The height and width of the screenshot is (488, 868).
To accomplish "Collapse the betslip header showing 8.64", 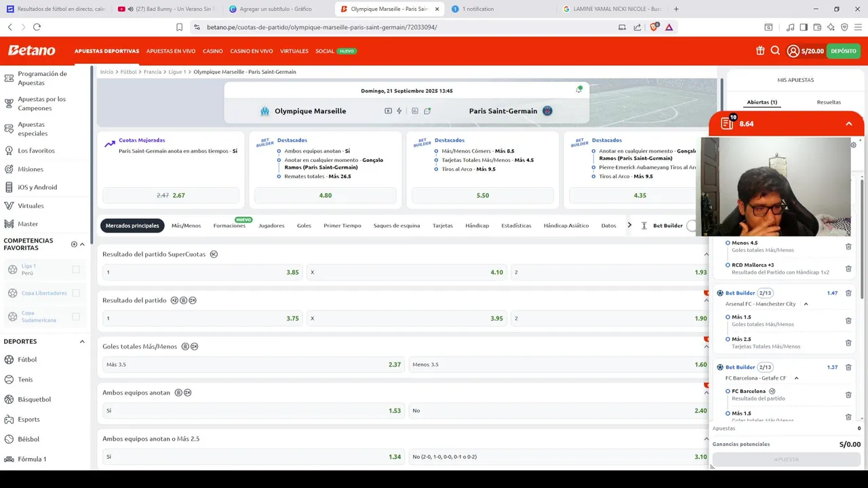I will 848,124.
